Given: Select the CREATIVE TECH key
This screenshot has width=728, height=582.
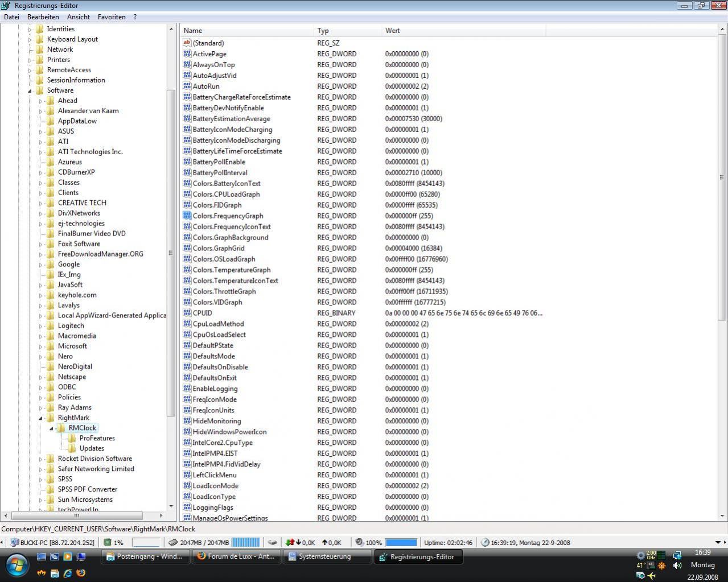Looking at the screenshot, I should point(82,203).
